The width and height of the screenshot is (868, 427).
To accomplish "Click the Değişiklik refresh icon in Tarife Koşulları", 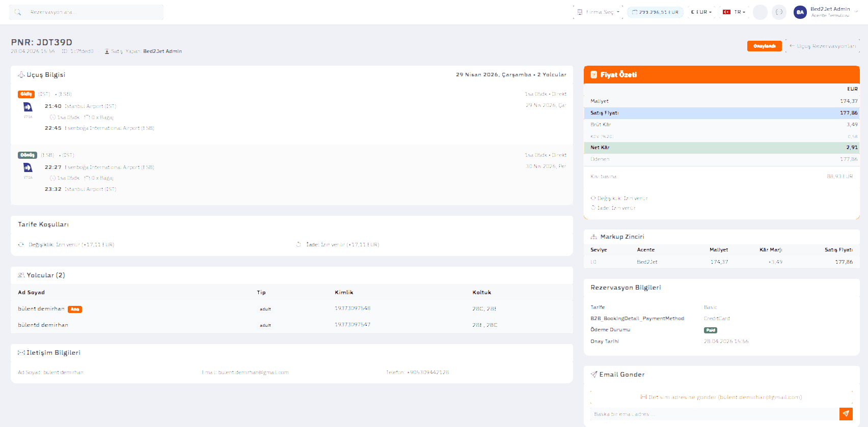I will pyautogui.click(x=21, y=245).
